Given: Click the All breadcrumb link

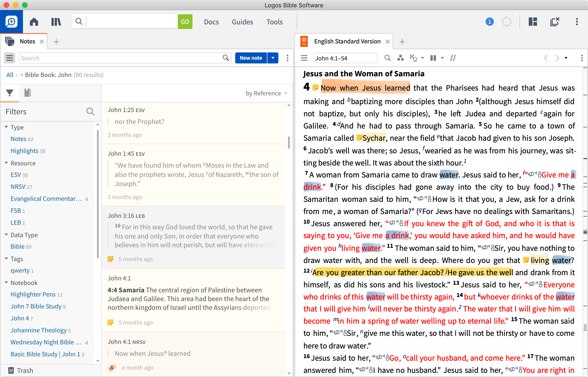Looking at the screenshot, I should point(10,75).
